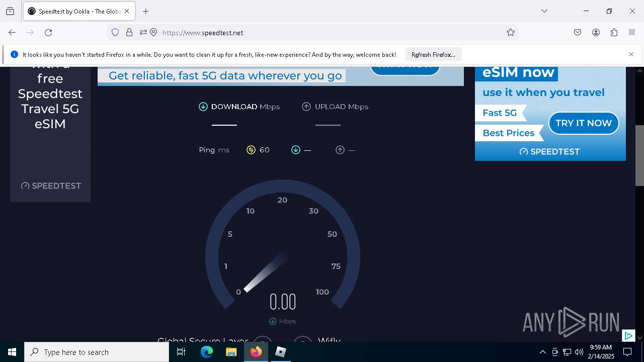Click the Ping ms label
Image resolution: width=644 pixels, height=362 pixels.
214,150
